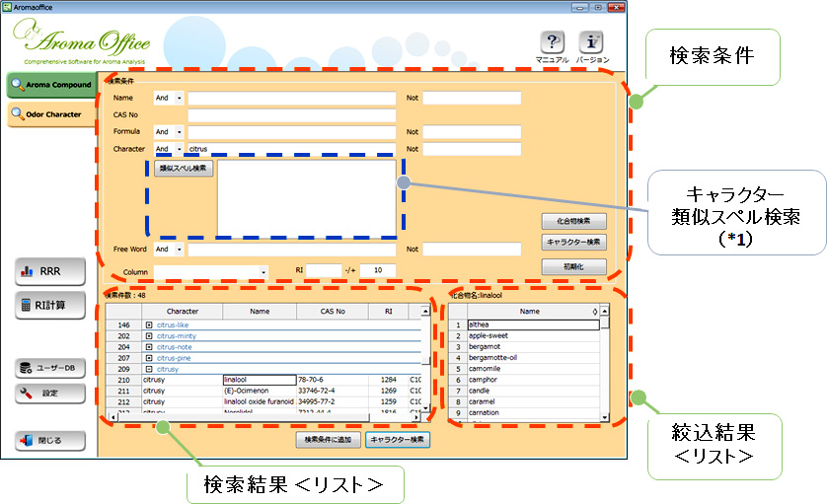Expand the citrus-pine row
Viewport: 827px width, 504px height.
click(149, 358)
